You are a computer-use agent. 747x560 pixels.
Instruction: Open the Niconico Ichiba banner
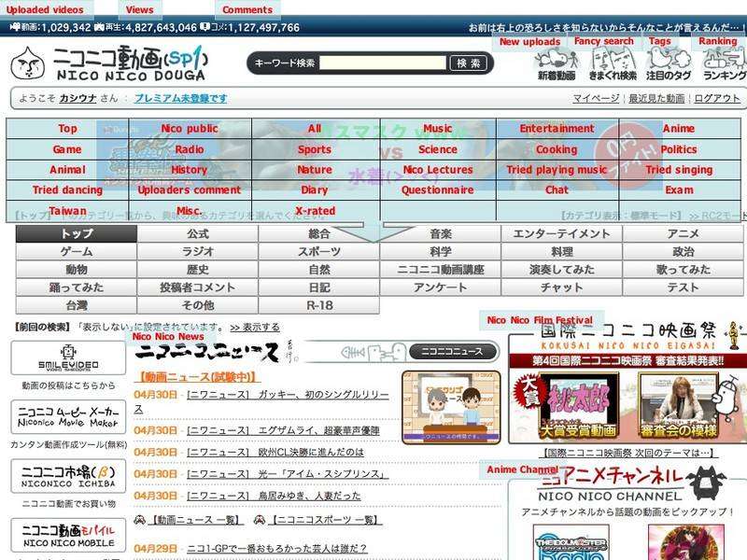(x=69, y=476)
